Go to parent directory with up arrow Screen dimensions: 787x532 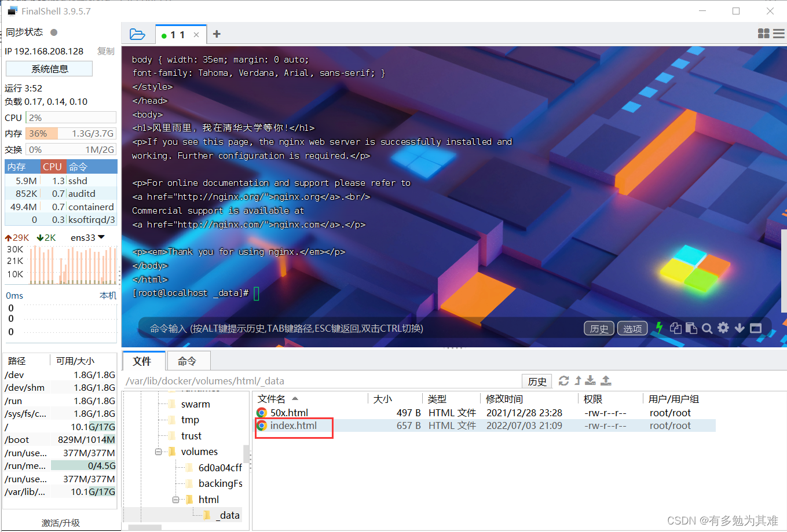click(578, 380)
